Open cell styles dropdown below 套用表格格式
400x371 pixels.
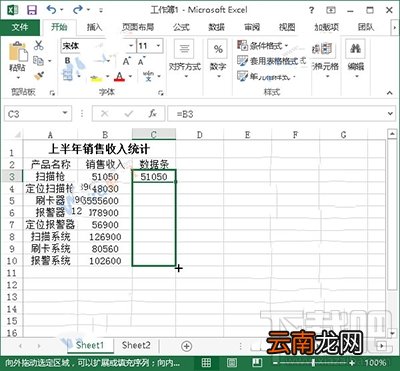tap(267, 76)
